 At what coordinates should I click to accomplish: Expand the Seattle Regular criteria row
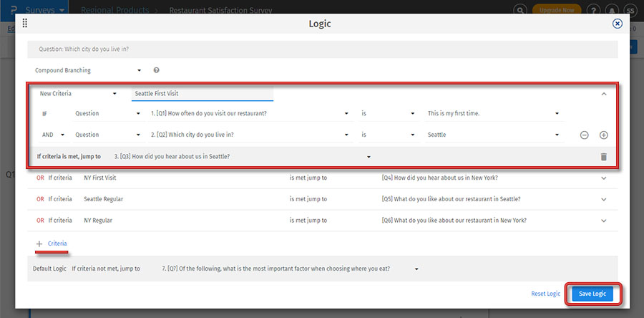click(x=603, y=199)
